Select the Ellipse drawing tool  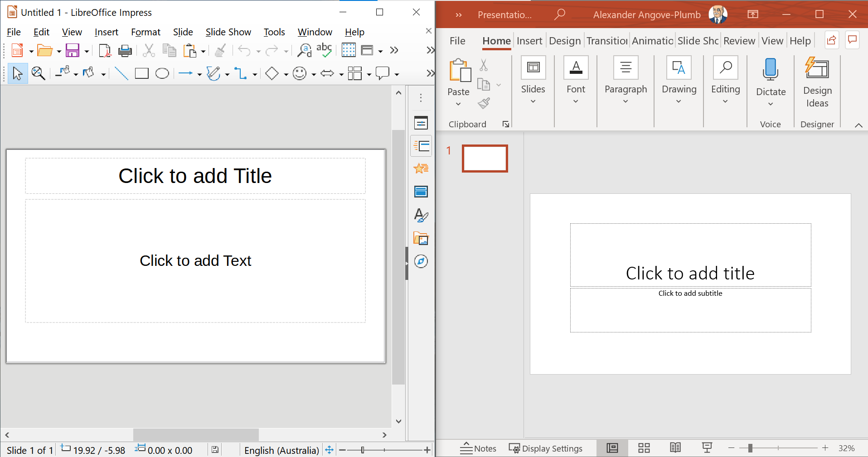[x=162, y=73]
